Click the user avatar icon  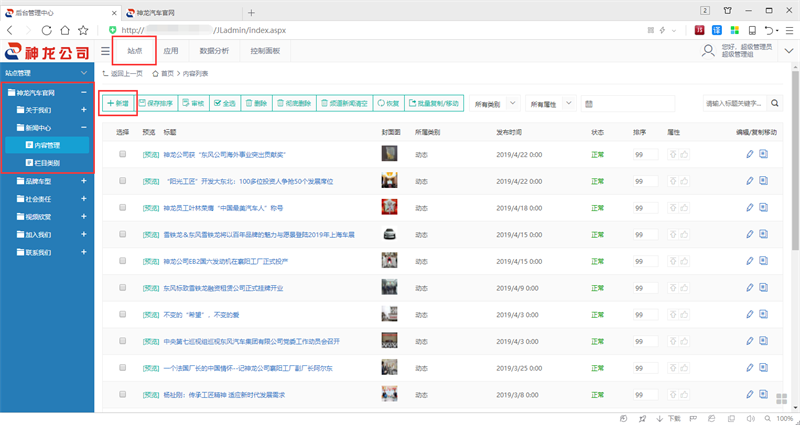point(708,51)
